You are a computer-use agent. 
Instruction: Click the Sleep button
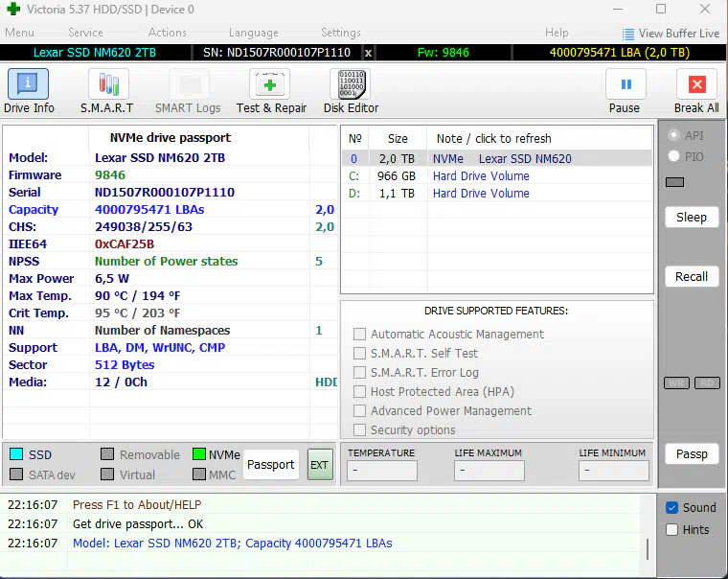click(692, 217)
